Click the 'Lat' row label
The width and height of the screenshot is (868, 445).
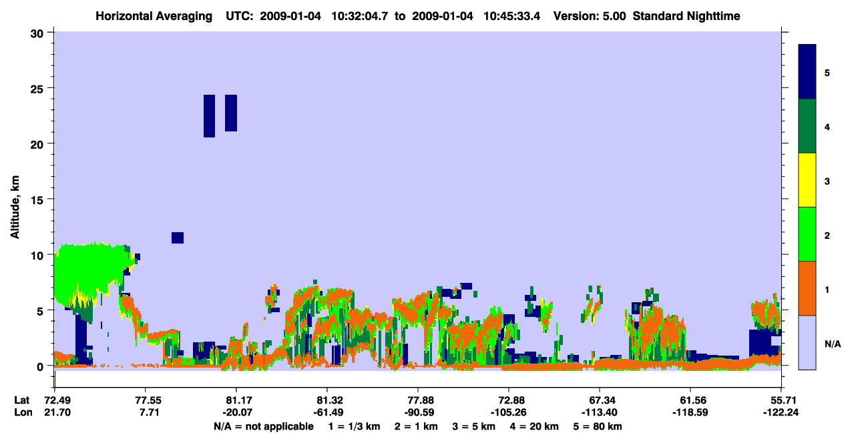tap(22, 400)
